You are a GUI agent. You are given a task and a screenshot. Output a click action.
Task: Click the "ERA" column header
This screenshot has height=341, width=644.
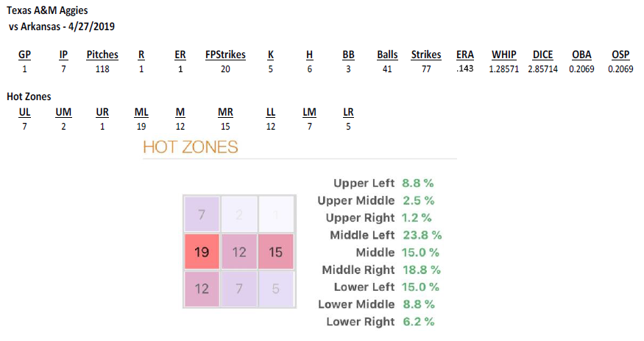[465, 55]
